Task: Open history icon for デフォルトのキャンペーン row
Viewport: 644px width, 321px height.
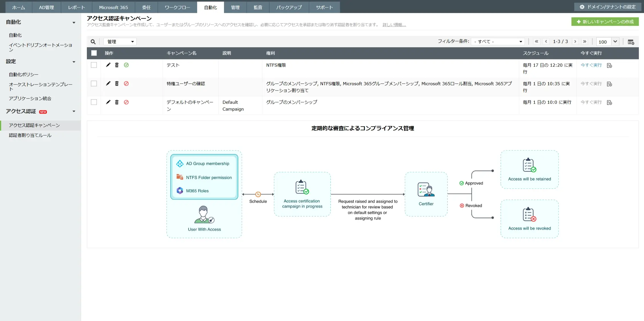Action: pyautogui.click(x=609, y=103)
